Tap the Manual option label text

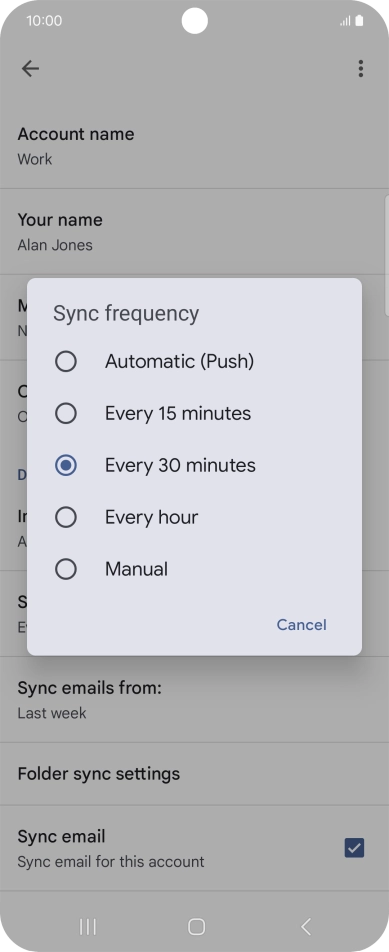[137, 570]
